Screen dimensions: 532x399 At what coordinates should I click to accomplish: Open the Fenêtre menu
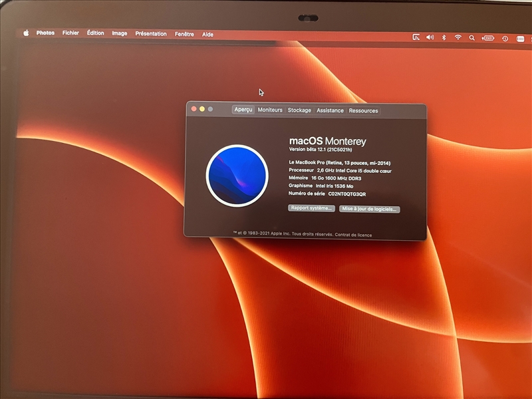pyautogui.click(x=184, y=34)
